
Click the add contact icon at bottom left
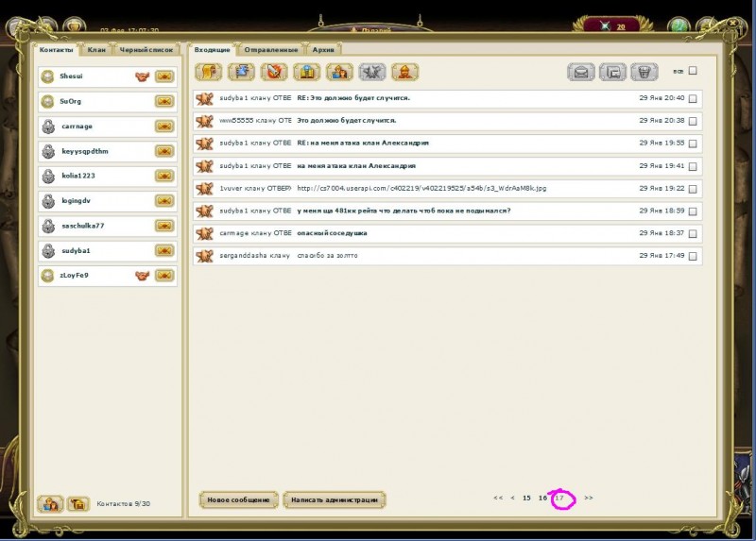click(50, 503)
